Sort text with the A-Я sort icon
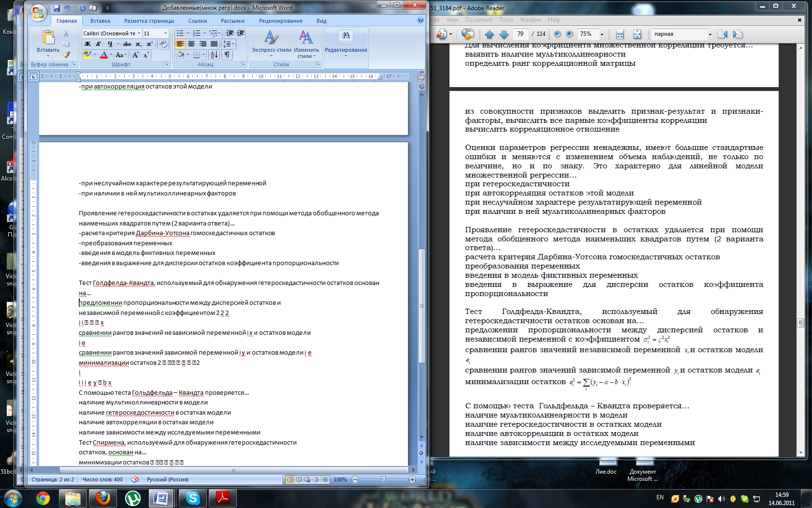 coord(214,55)
